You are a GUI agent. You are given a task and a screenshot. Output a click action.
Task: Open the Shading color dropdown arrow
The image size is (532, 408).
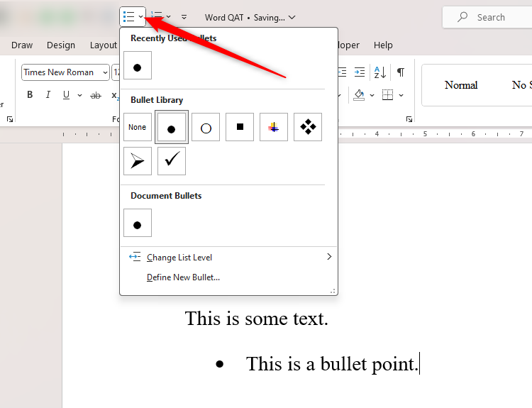[x=372, y=95]
